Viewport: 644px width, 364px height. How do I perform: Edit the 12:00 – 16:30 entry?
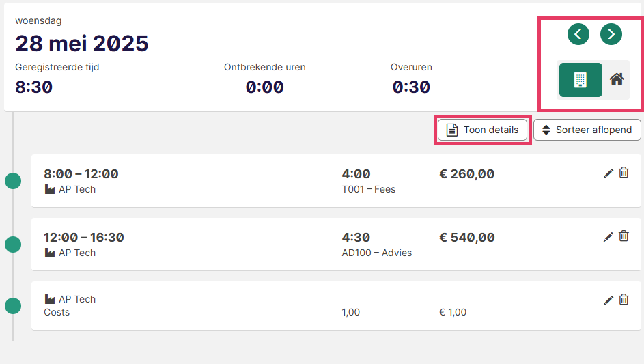608,237
